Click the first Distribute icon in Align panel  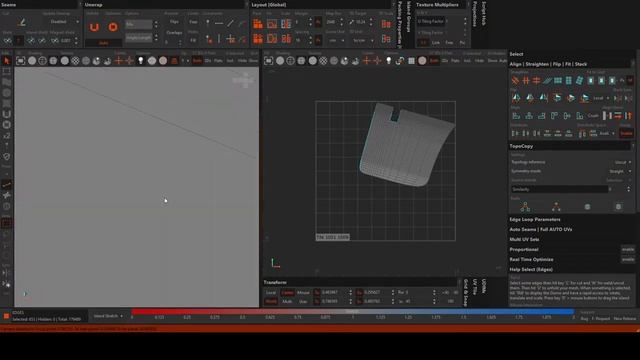[x=516, y=133]
